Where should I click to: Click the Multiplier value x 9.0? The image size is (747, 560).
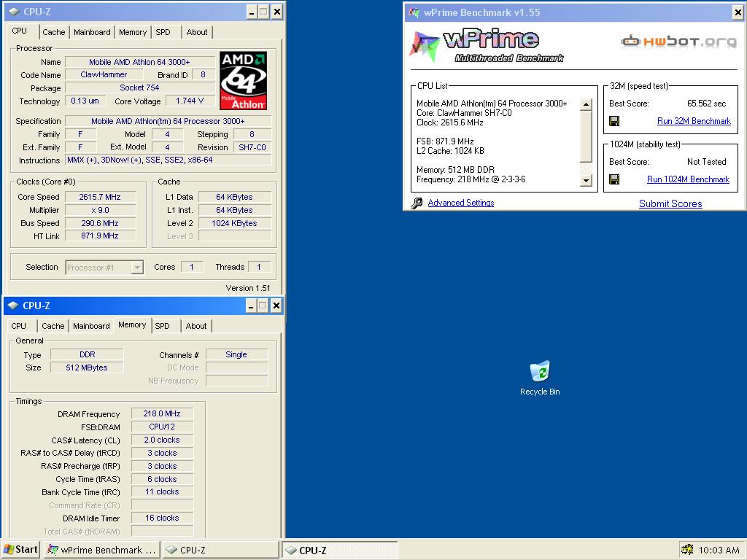pyautogui.click(x=100, y=210)
